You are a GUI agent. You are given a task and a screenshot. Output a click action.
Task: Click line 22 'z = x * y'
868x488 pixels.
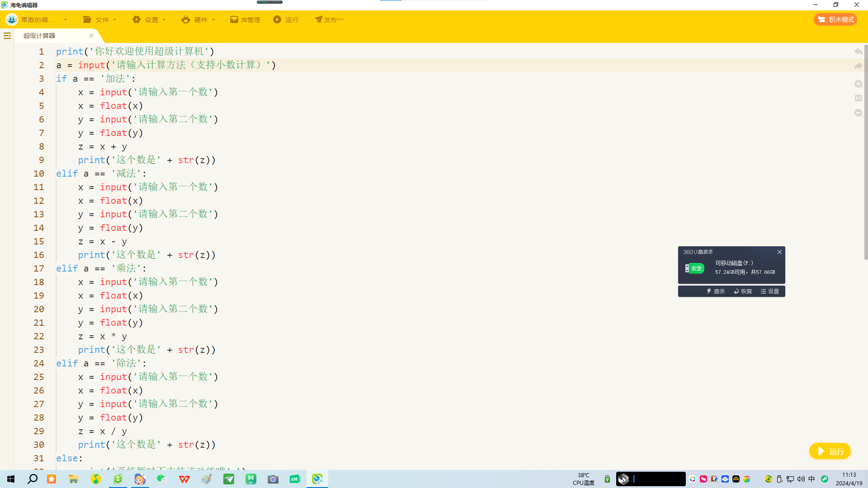pyautogui.click(x=103, y=336)
